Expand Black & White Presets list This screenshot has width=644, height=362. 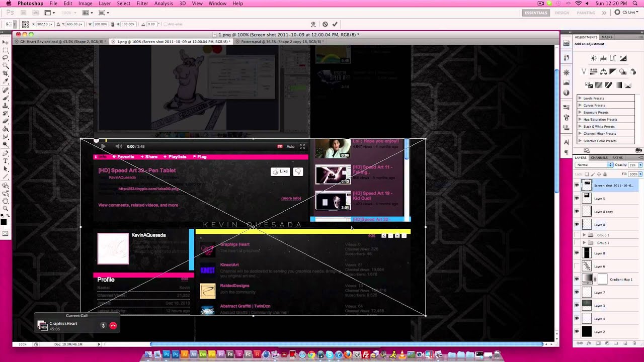(x=580, y=126)
